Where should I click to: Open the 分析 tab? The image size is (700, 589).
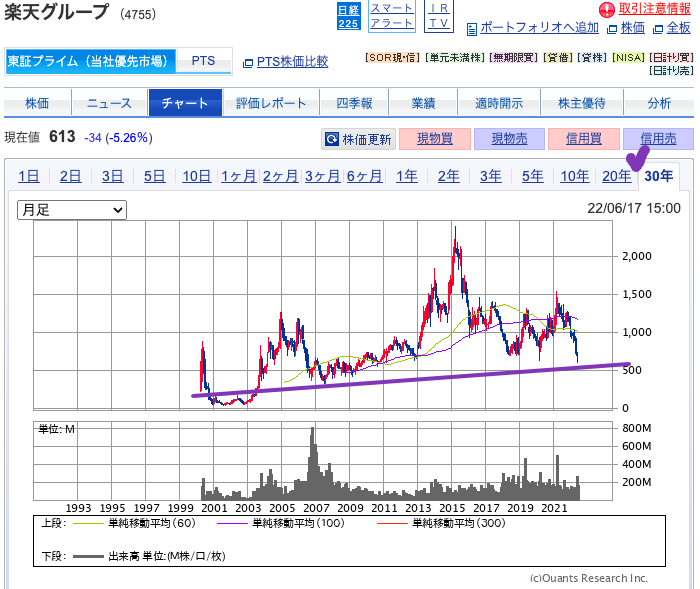659,103
